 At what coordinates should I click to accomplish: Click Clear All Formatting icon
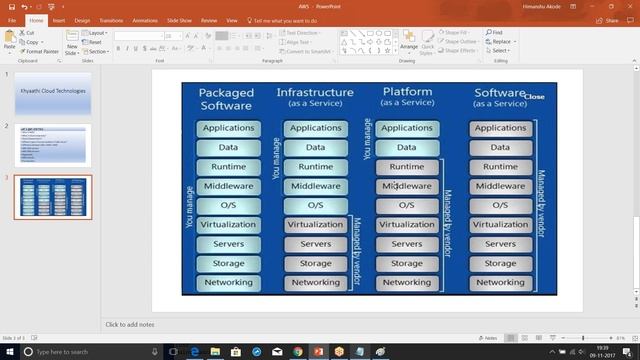(x=208, y=36)
